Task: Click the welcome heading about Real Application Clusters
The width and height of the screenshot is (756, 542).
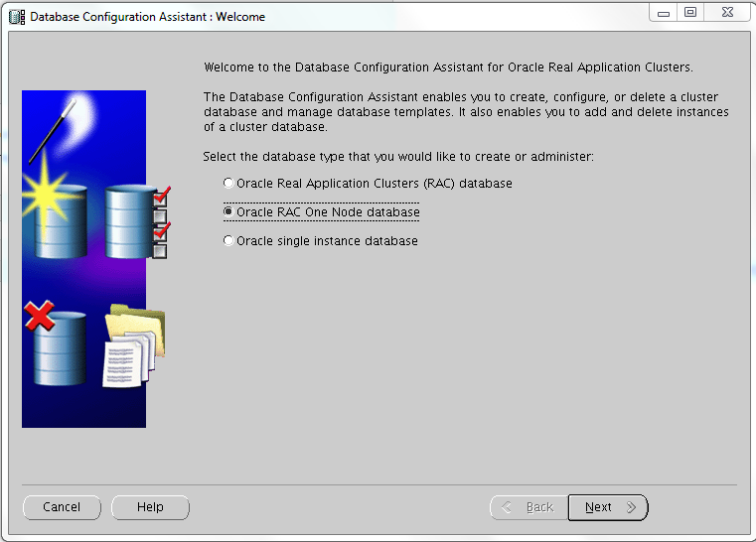Action: 448,67
